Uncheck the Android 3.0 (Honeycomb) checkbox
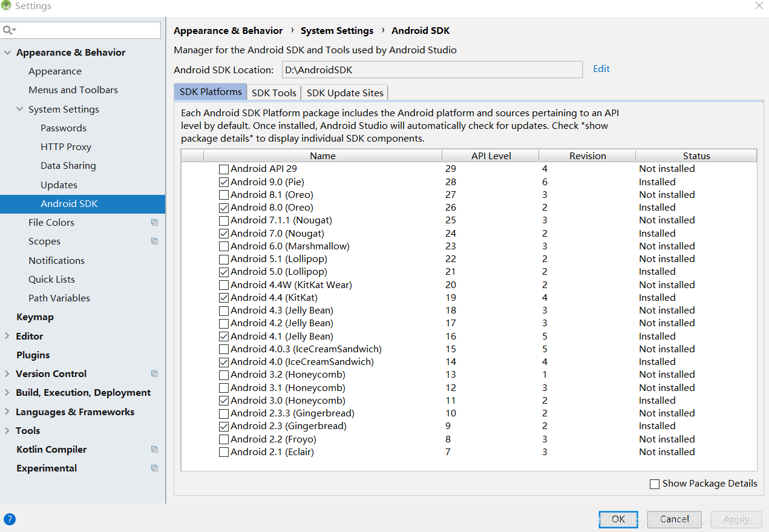This screenshot has height=532, width=769. (224, 401)
